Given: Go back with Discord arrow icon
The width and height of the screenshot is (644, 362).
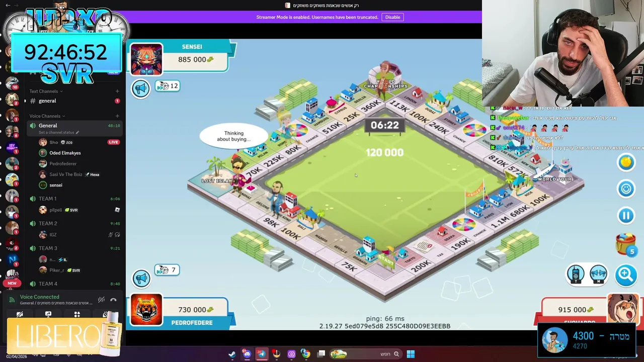Looking at the screenshot, I should tap(8, 5).
